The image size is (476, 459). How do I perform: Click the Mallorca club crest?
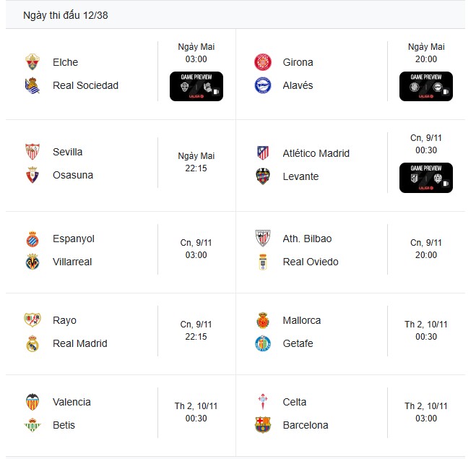coord(262,320)
